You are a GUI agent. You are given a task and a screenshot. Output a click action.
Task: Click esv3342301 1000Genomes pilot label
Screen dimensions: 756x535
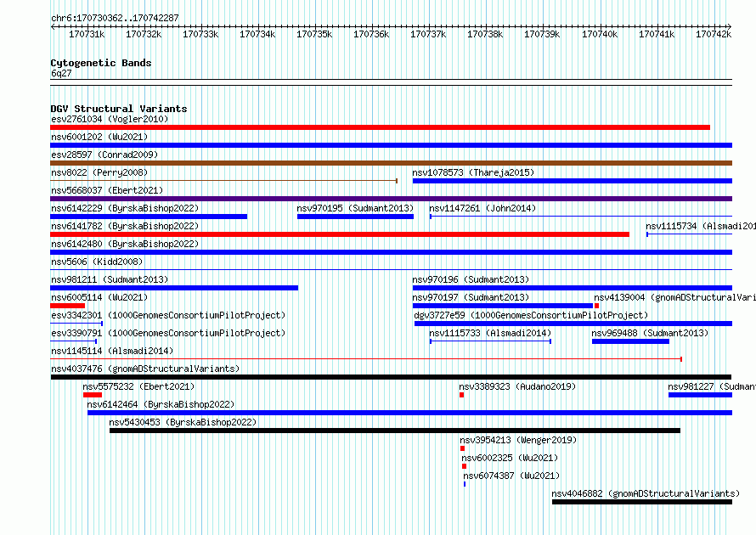[x=168, y=315]
